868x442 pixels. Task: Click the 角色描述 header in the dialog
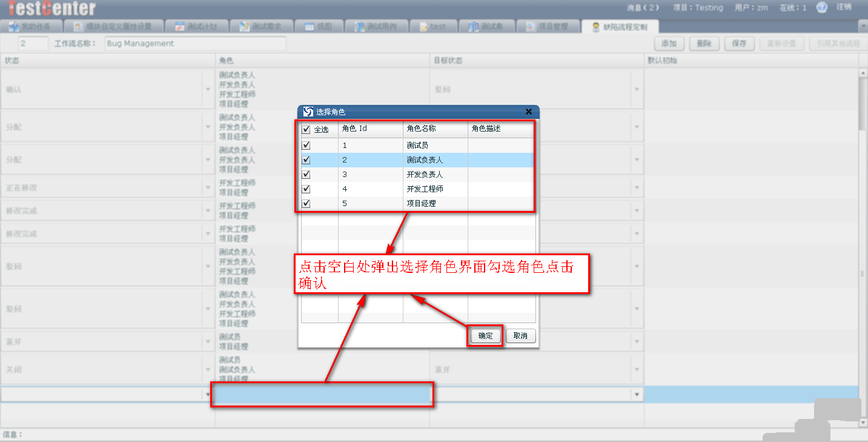(x=502, y=129)
